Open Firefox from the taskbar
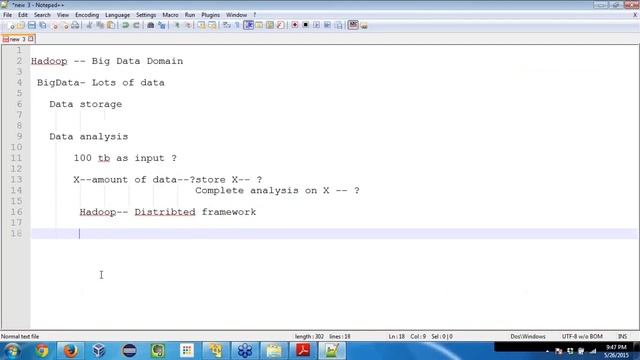The width and height of the screenshot is (640, 360). pyautogui.click(x=70, y=351)
